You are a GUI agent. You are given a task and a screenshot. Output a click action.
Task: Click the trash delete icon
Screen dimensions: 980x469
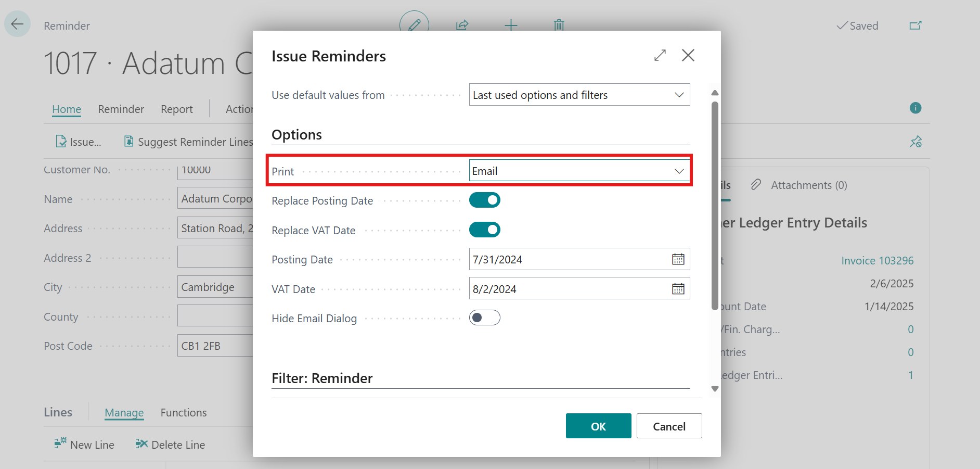point(559,25)
